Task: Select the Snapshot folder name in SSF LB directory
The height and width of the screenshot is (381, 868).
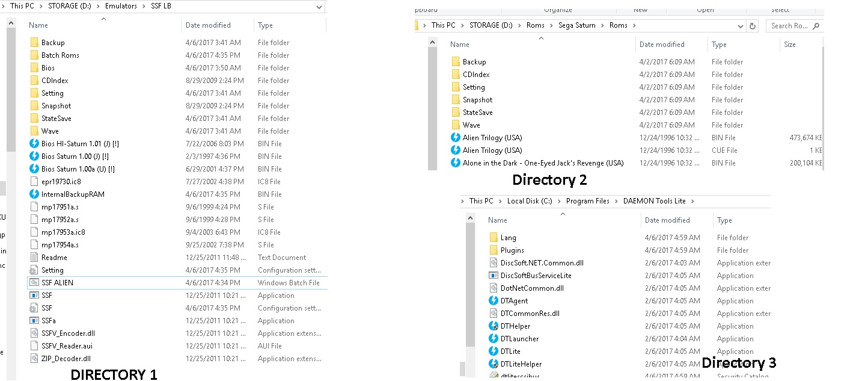Action: (x=56, y=106)
